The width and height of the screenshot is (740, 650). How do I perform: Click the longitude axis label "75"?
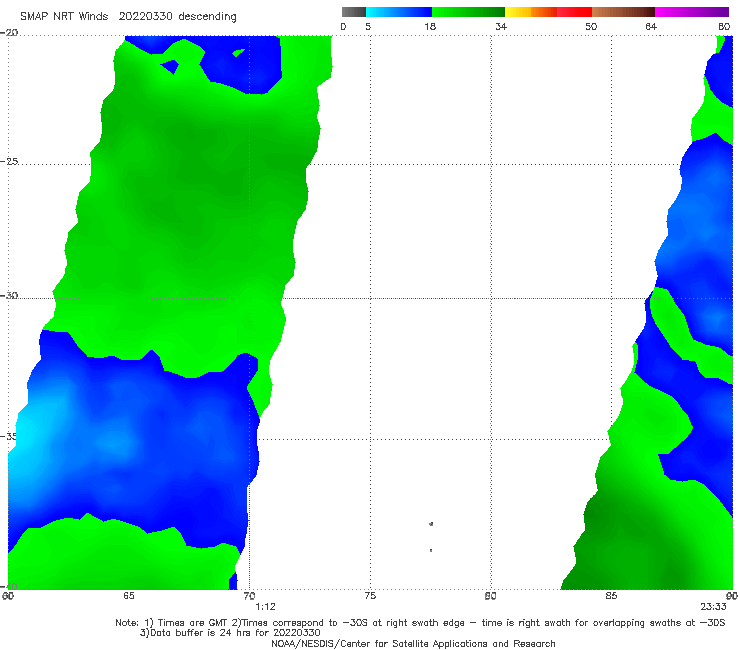pos(370,596)
